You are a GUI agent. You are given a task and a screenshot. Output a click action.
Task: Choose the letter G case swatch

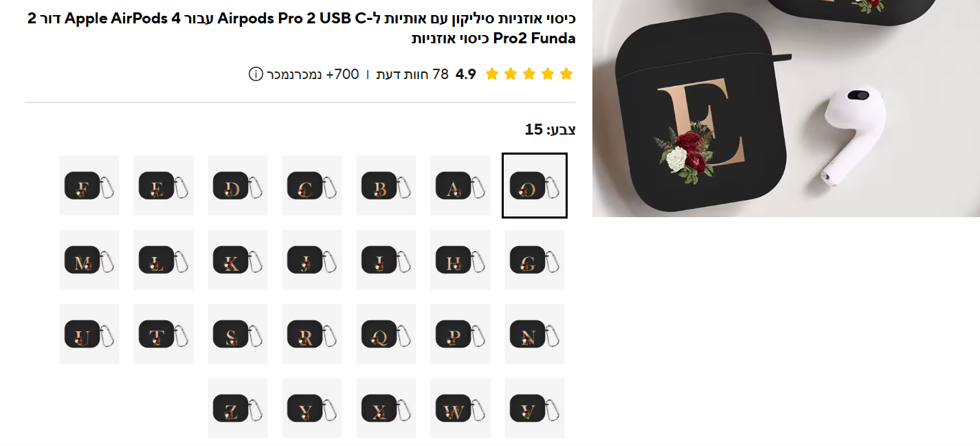(x=535, y=260)
